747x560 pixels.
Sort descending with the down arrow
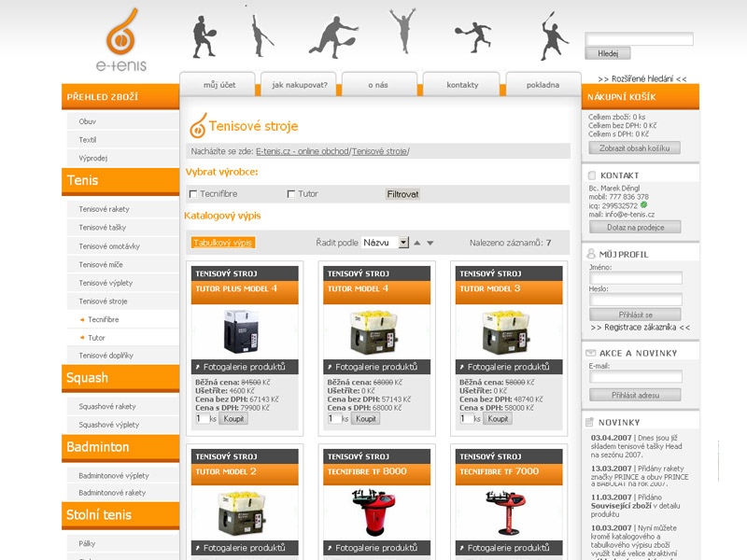point(430,243)
